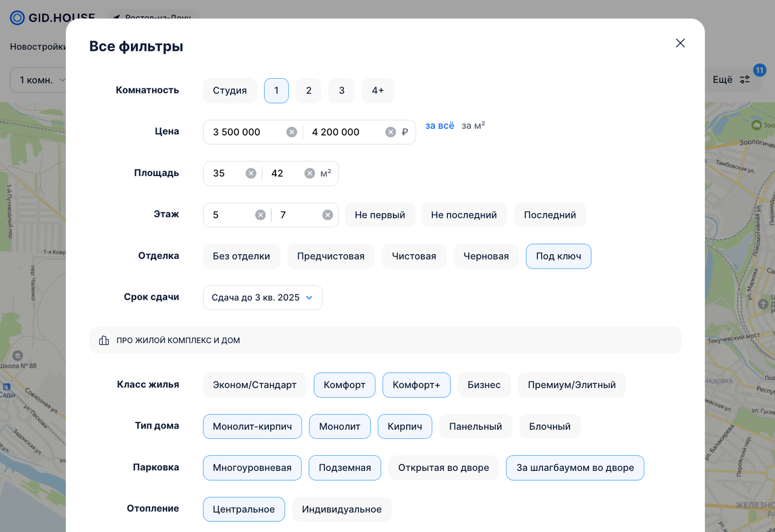Screen dimensions: 775x532
Task: Select Без отделки finishing option
Action: (242, 256)
